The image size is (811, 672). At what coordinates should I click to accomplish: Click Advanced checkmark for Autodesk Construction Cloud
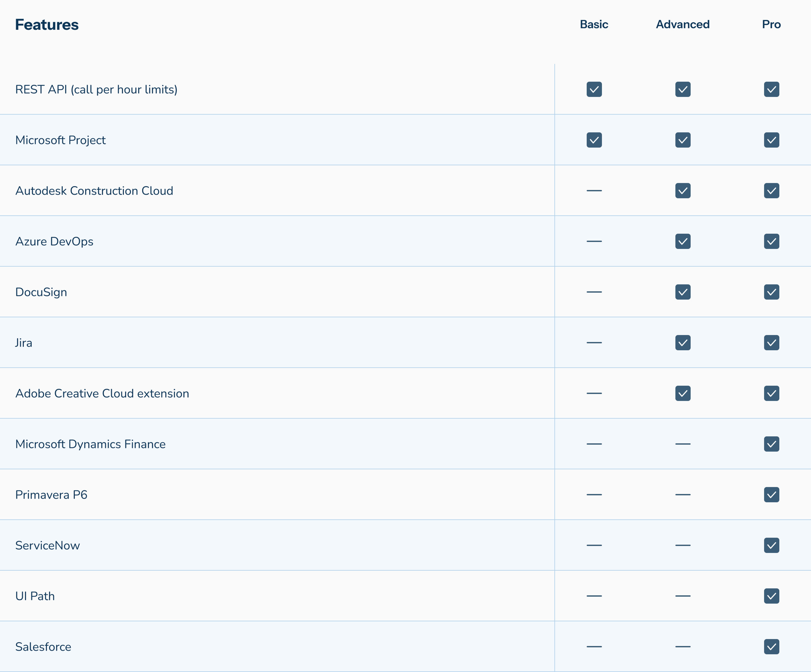click(683, 191)
